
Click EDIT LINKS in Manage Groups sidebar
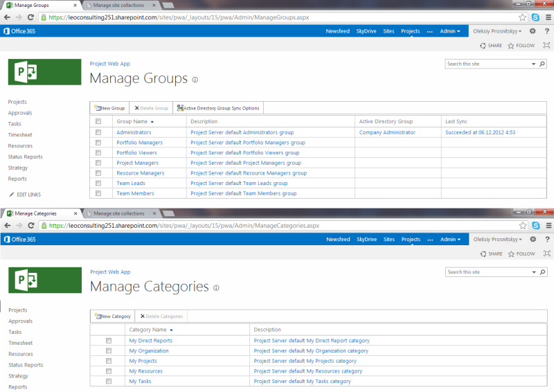25,195
